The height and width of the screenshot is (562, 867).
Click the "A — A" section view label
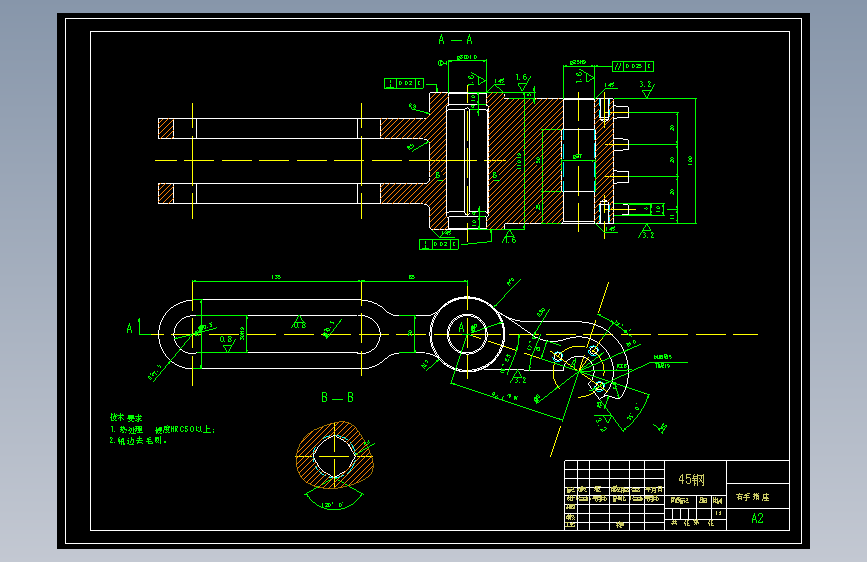pos(456,40)
